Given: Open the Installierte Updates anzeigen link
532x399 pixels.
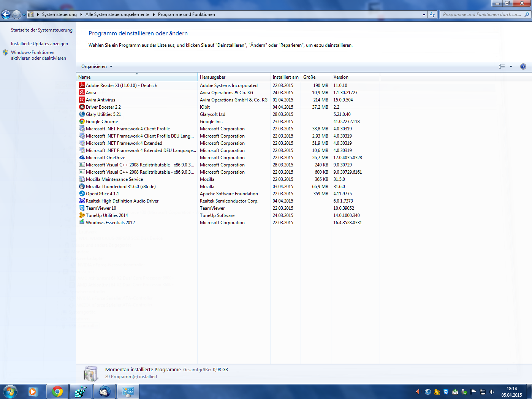Looking at the screenshot, I should pyautogui.click(x=40, y=44).
